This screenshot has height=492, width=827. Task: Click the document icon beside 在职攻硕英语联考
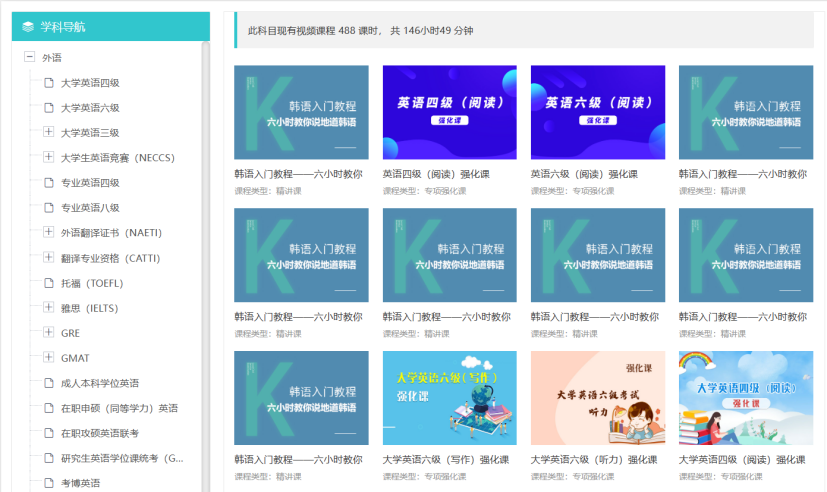pyautogui.click(x=48, y=433)
